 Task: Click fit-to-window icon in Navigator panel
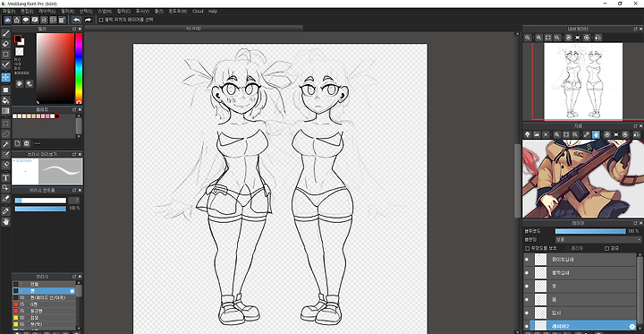click(548, 38)
